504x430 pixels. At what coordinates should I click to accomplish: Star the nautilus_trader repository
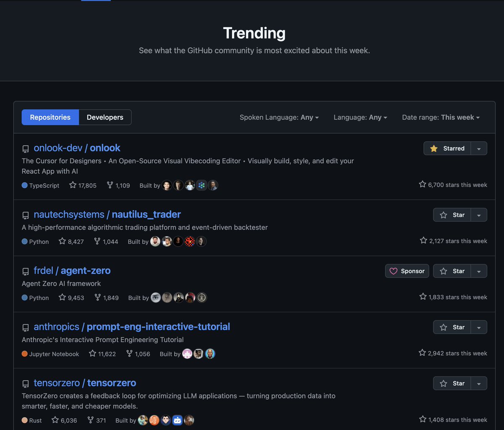[x=452, y=215]
